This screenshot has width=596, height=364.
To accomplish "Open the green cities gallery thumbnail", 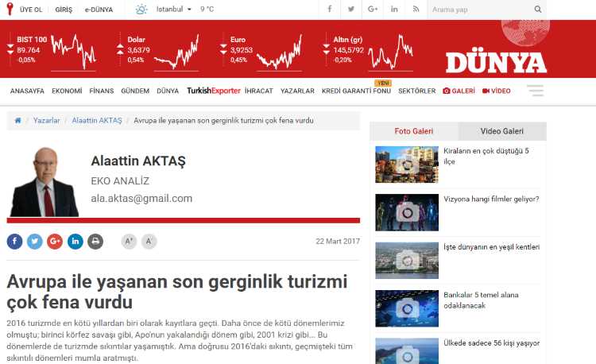I will point(407,259).
